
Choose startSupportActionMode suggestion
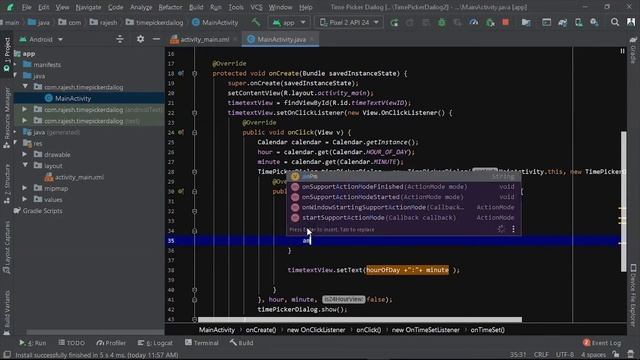coord(403,218)
